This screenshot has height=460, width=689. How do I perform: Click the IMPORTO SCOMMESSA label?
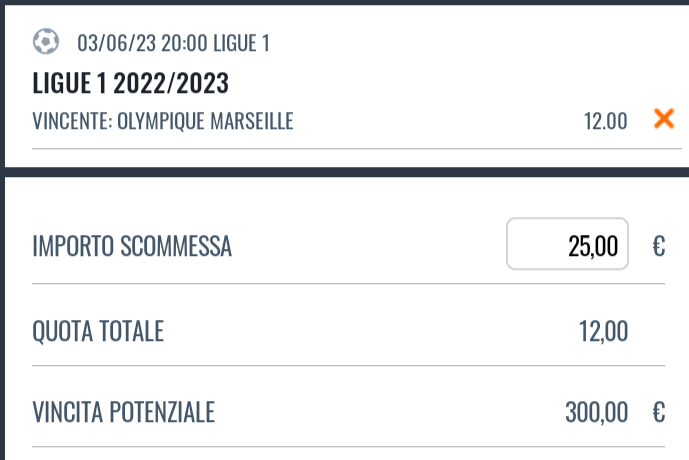coord(132,246)
